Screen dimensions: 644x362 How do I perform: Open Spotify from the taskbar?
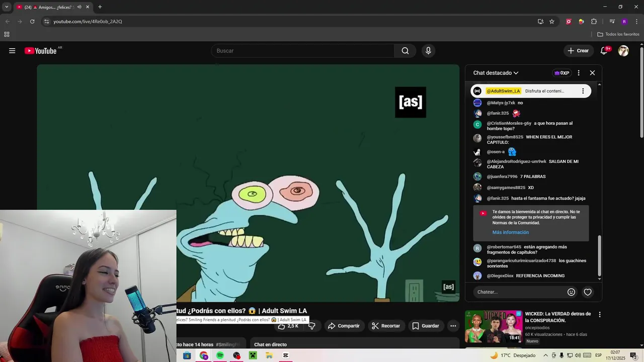[220, 355]
